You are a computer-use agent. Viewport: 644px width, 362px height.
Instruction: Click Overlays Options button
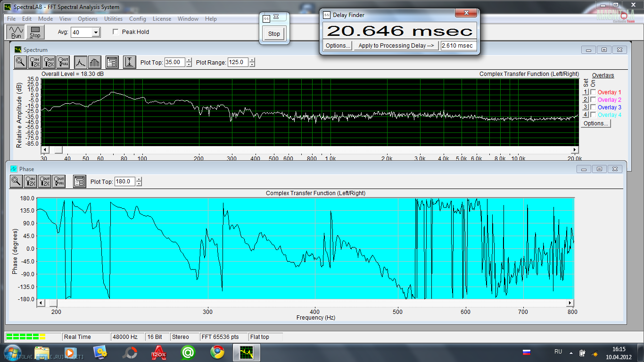[x=596, y=123]
